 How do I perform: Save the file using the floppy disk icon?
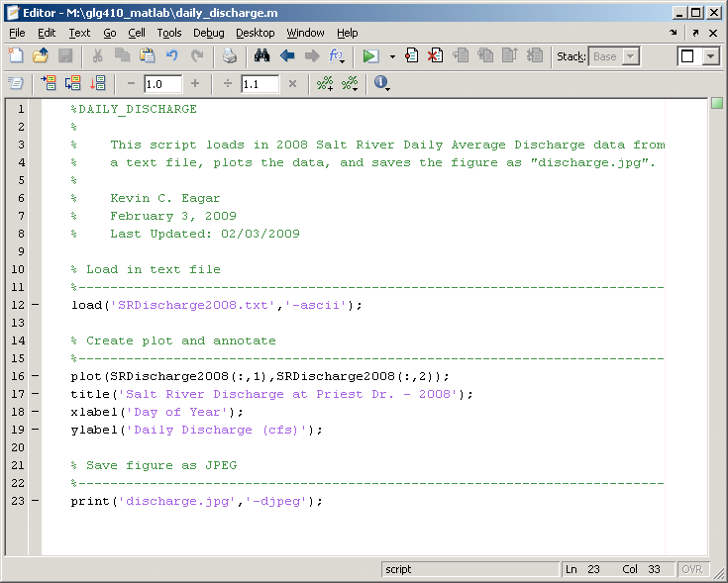click(x=65, y=55)
